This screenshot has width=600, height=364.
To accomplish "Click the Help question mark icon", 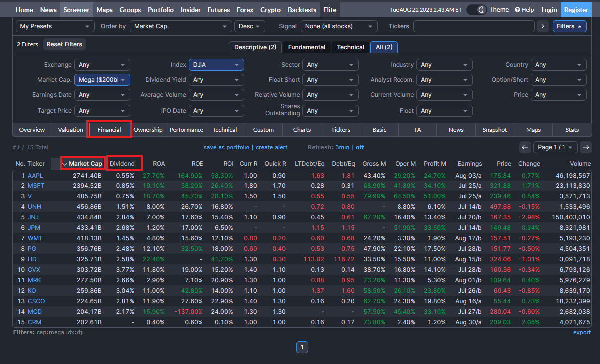I will click(517, 10).
